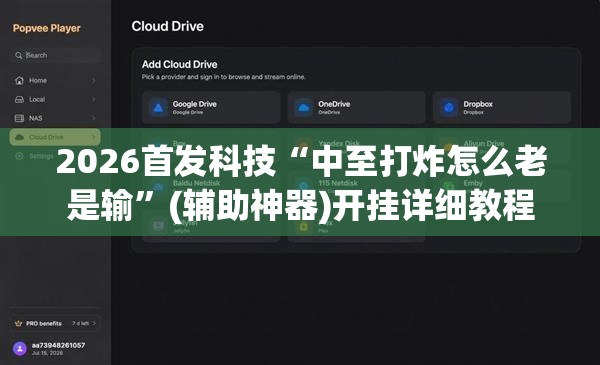This screenshot has width=600, height=365.
Task: Click the Dropbox box icon
Action: (x=449, y=108)
